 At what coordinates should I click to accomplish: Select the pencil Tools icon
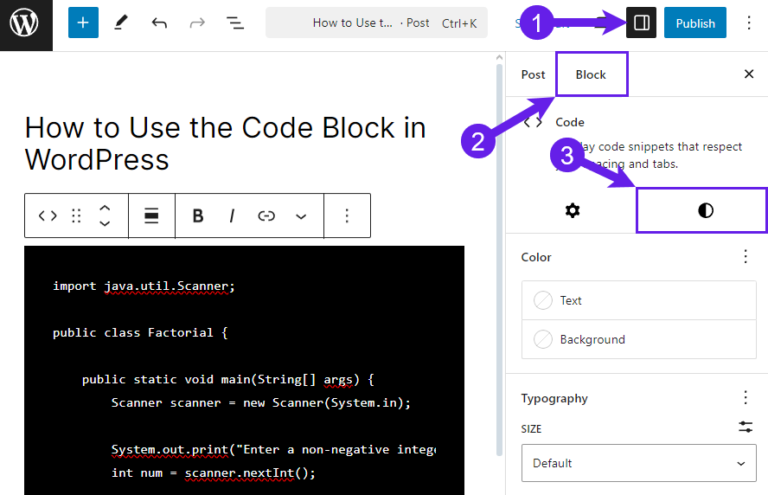coord(121,23)
